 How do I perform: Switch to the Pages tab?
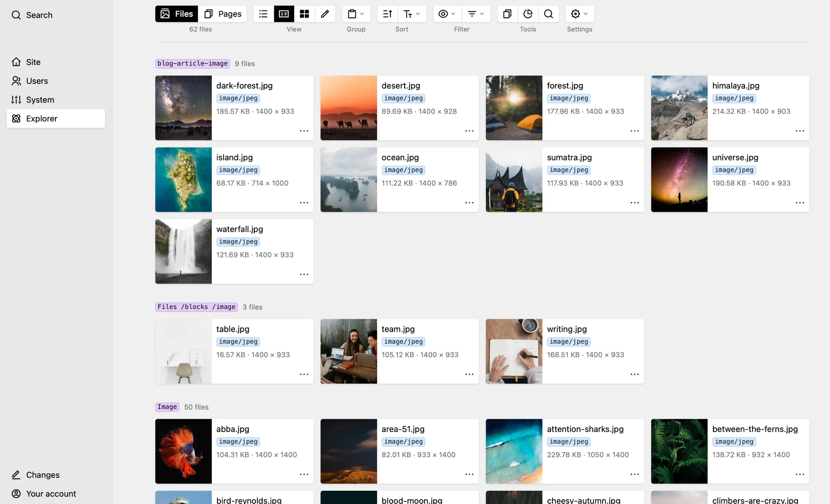point(223,14)
